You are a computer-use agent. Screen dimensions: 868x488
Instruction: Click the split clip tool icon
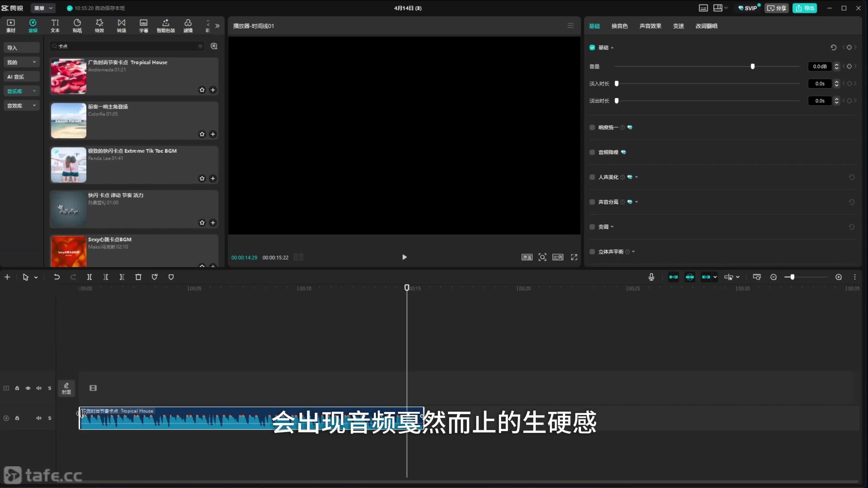(89, 277)
